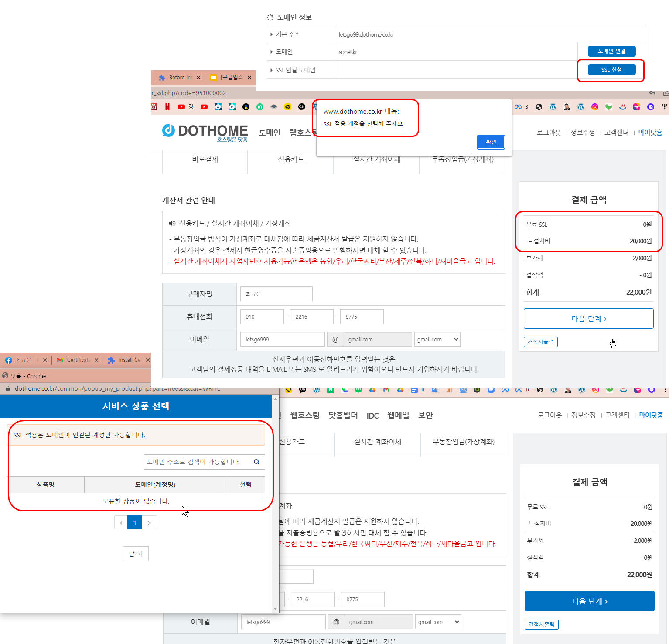Select page 1 in popup pagination
669x644 pixels.
click(x=135, y=522)
